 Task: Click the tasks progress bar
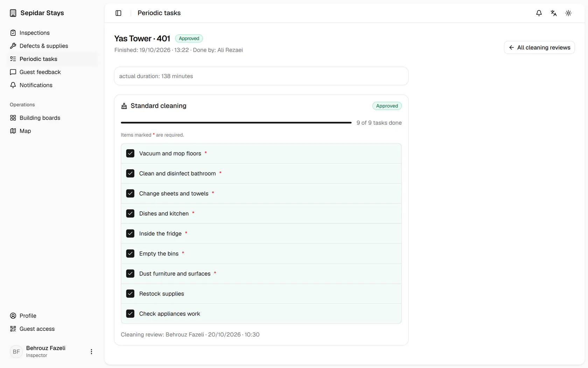[x=236, y=123]
